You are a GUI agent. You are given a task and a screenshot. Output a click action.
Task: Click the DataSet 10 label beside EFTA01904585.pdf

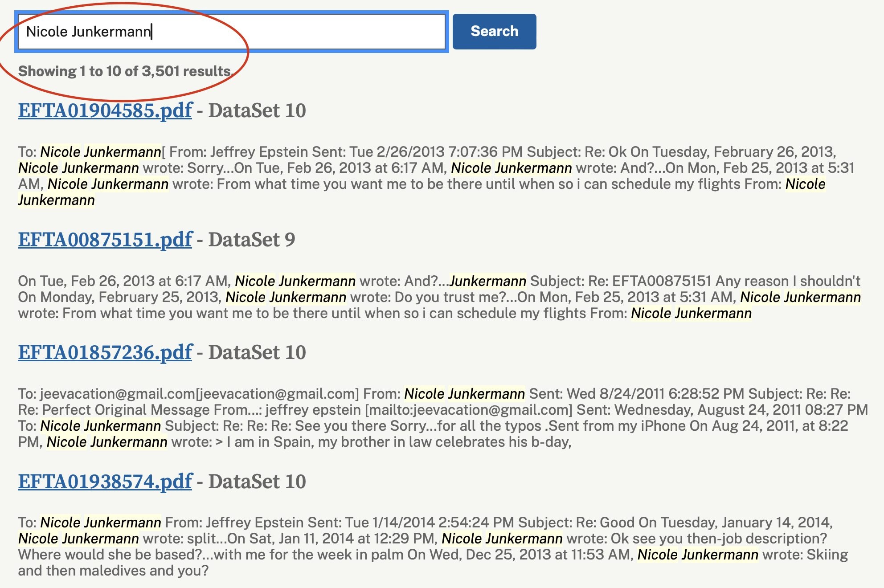pyautogui.click(x=257, y=110)
